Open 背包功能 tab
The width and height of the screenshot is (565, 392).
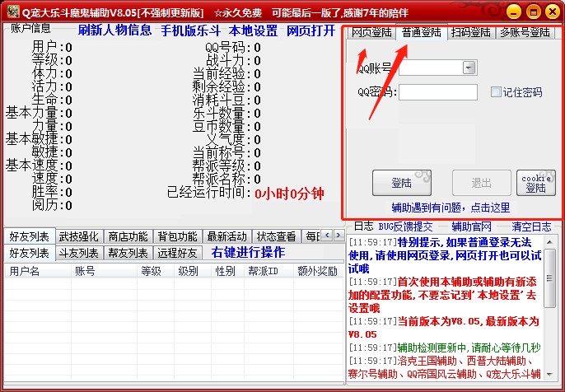(178, 236)
